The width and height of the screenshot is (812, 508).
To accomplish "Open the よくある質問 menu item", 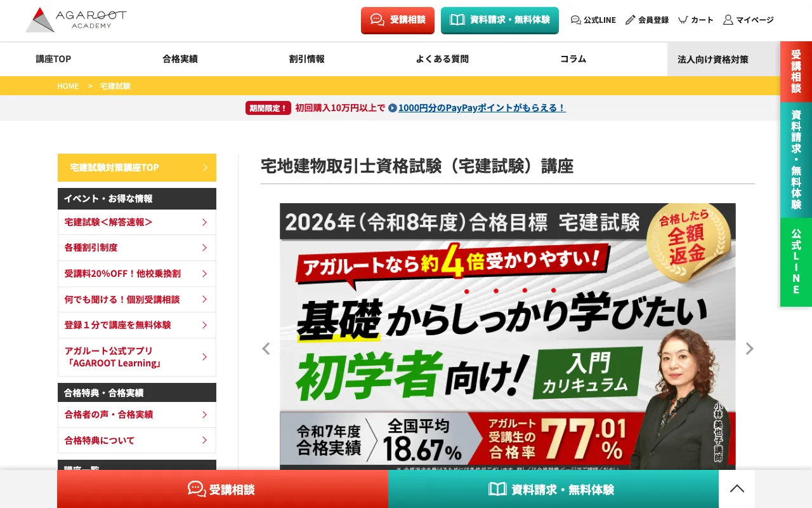I will pyautogui.click(x=442, y=59).
